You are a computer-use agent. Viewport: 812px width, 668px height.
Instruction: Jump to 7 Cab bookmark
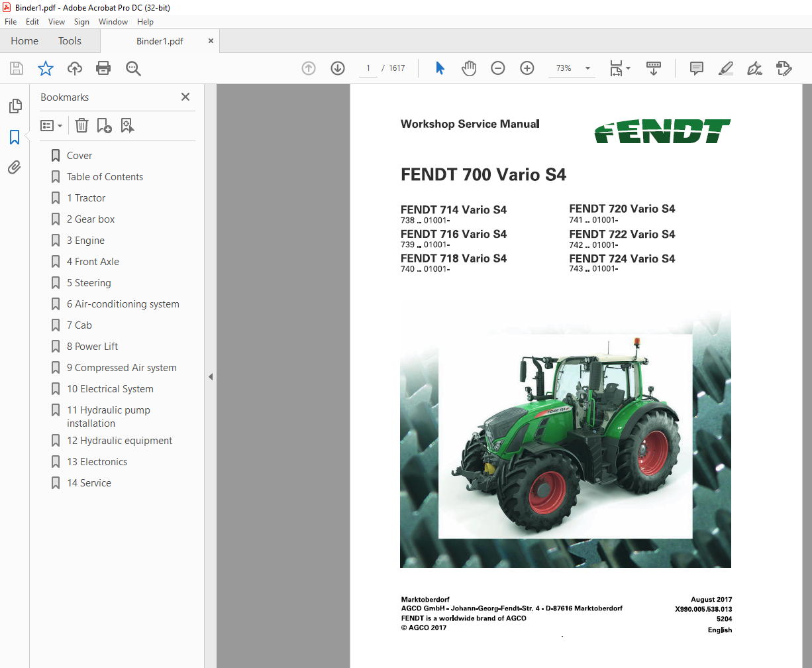point(79,325)
